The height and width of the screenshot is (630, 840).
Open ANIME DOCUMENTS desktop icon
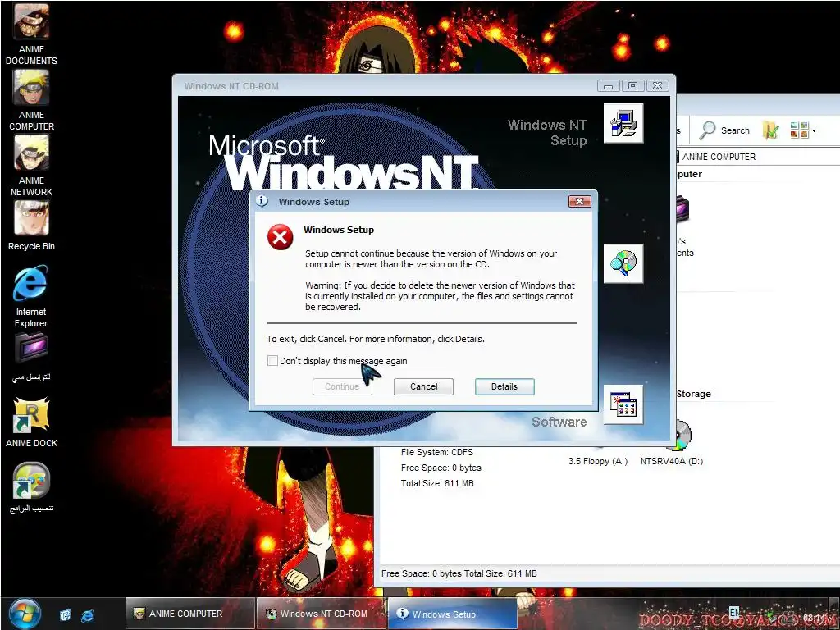31,34
